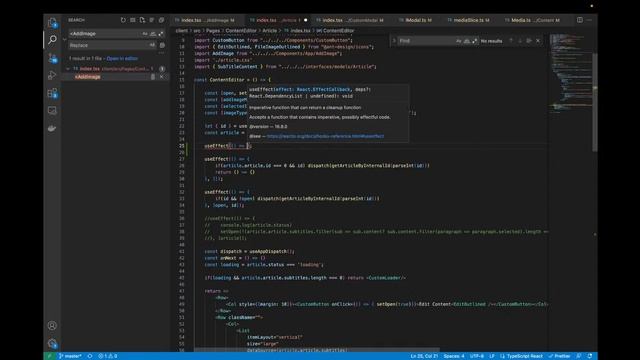Toggle Match Whole Word in Find widget
The image size is (640, 360).
tap(467, 41)
